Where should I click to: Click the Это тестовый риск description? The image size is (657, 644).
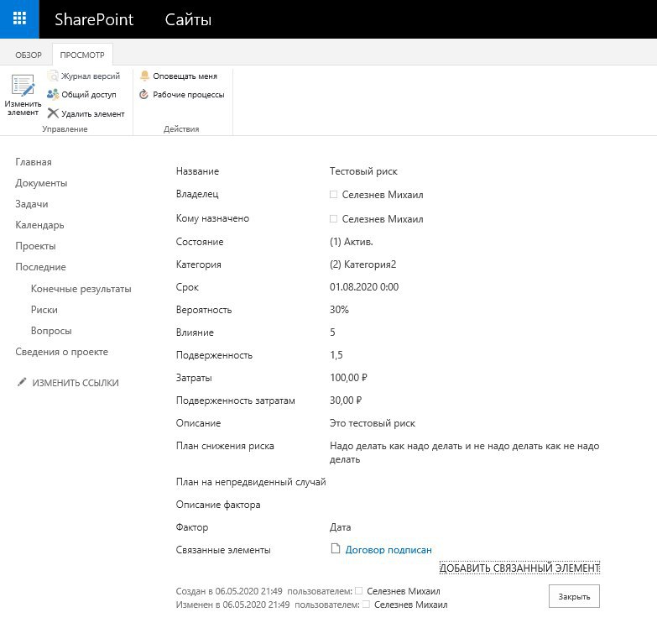coord(373,423)
